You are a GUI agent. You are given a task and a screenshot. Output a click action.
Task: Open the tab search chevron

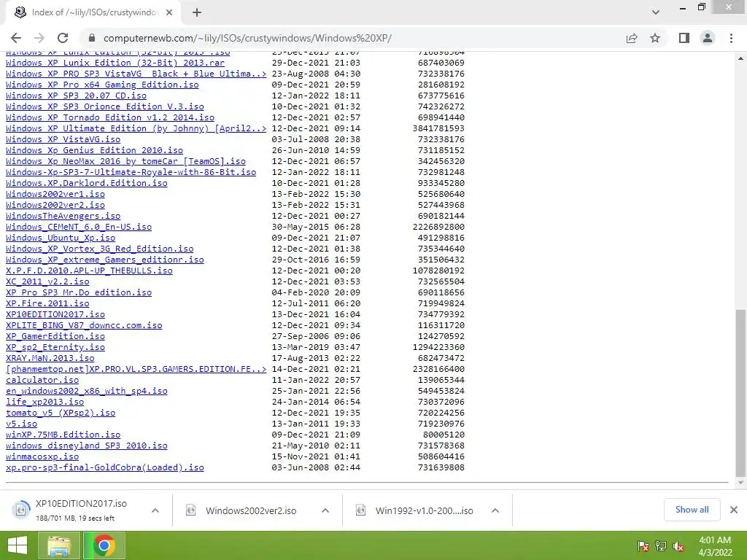[656, 12]
